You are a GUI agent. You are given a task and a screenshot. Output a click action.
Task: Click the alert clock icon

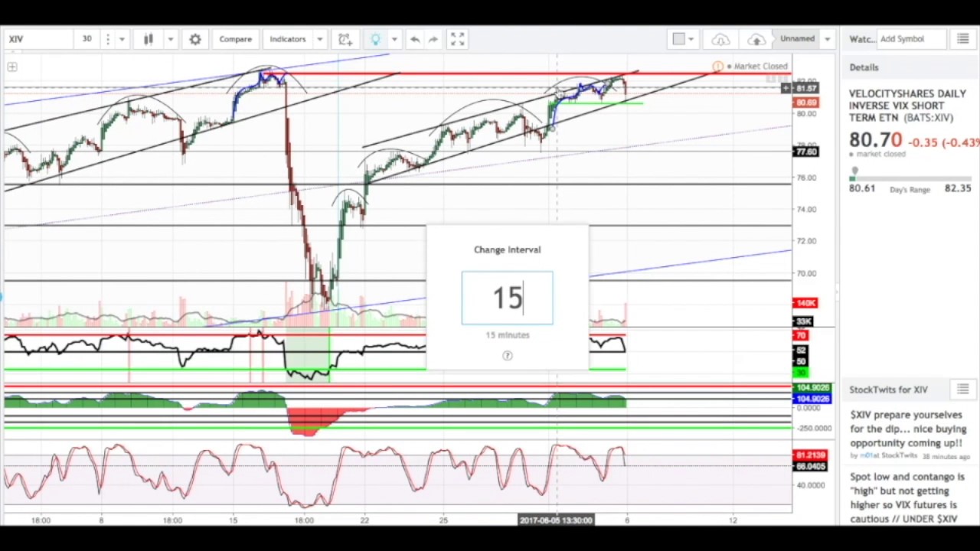click(345, 39)
